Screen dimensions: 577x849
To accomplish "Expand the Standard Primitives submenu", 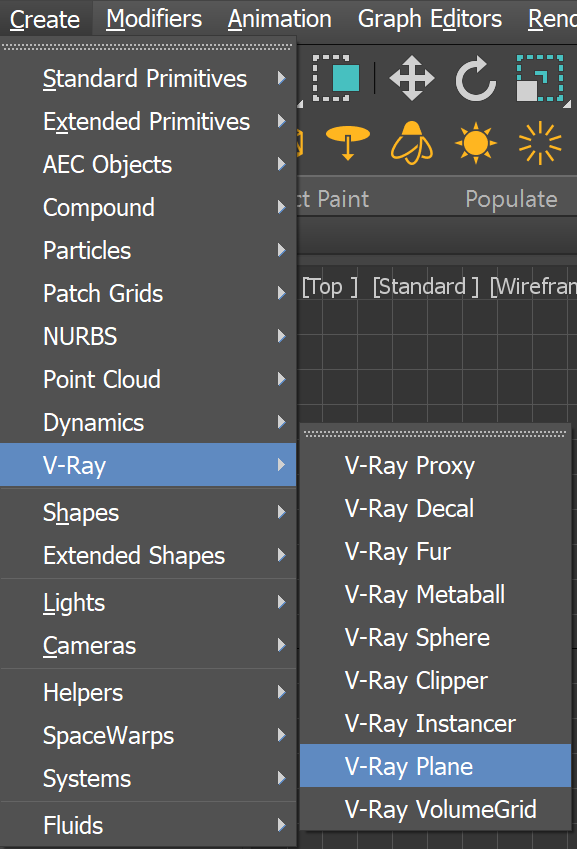I will [x=144, y=78].
